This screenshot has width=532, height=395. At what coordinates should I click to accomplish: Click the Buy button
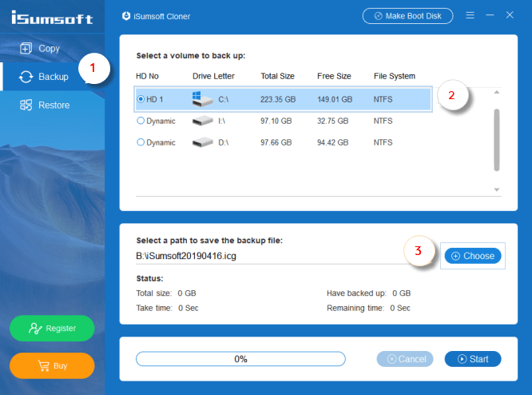tap(52, 365)
